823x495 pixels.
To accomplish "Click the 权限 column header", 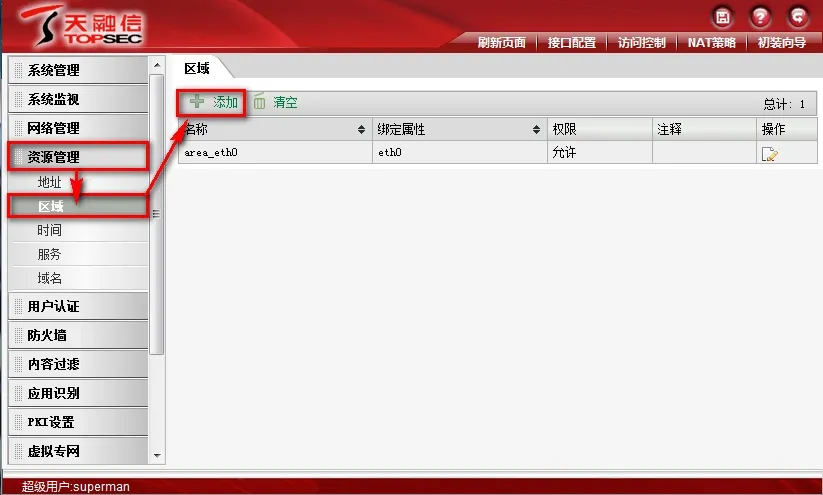I will 600,129.
